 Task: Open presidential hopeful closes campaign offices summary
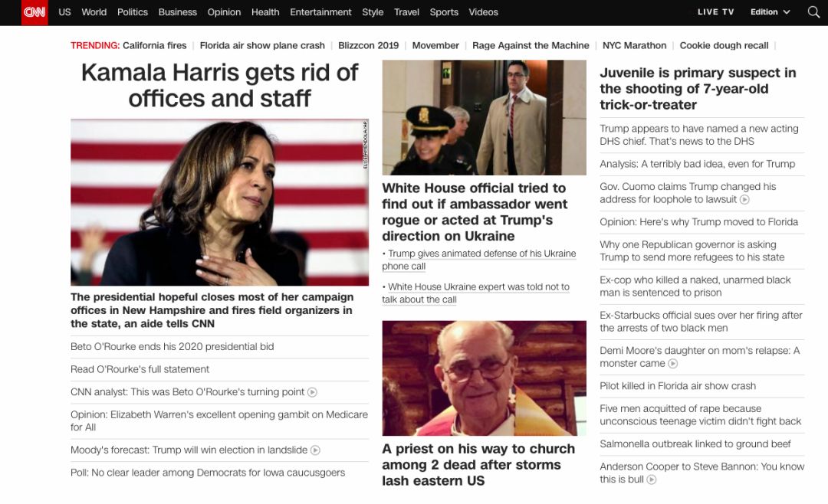(x=212, y=310)
